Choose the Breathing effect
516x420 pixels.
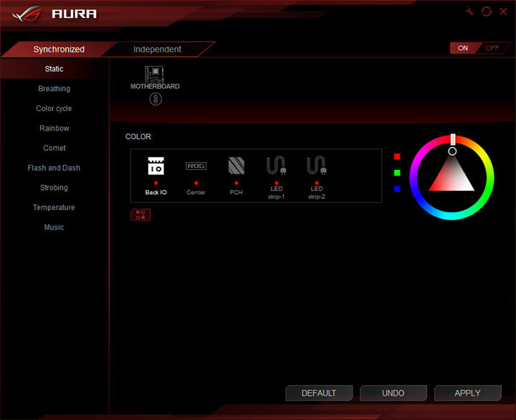tap(54, 89)
